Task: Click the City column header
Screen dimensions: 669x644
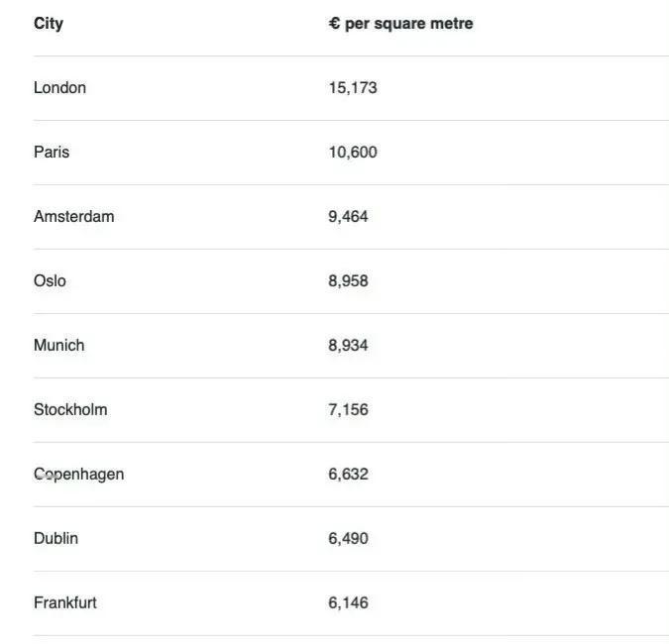Action: pyautogui.click(x=49, y=24)
